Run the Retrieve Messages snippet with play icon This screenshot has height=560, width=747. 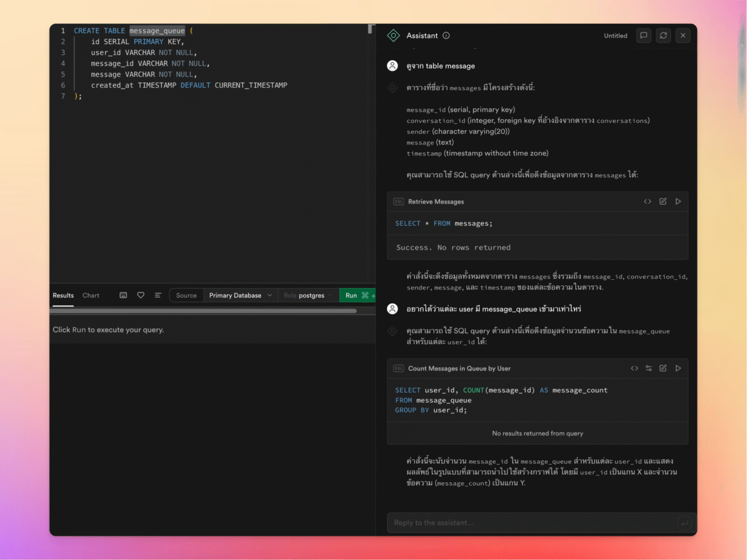point(678,201)
